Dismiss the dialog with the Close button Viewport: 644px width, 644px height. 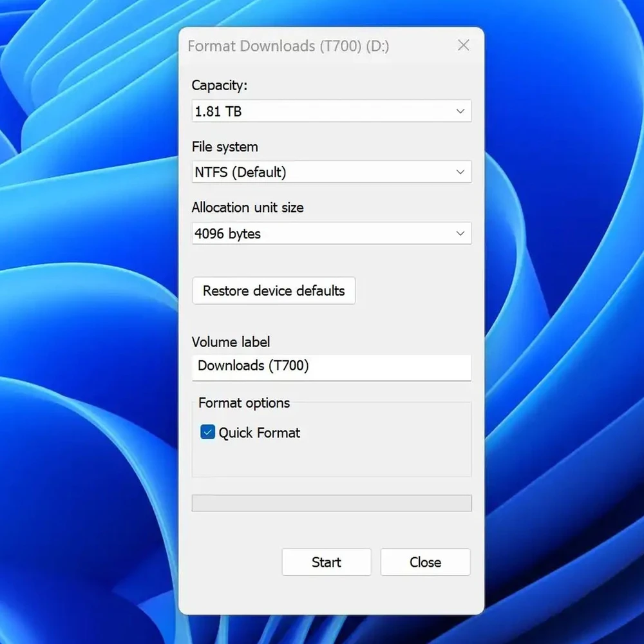pos(425,562)
